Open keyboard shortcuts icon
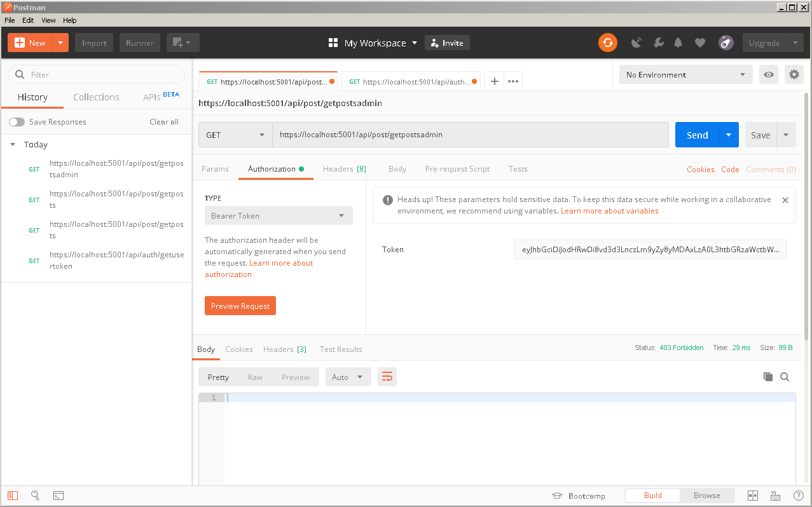 tap(775, 496)
